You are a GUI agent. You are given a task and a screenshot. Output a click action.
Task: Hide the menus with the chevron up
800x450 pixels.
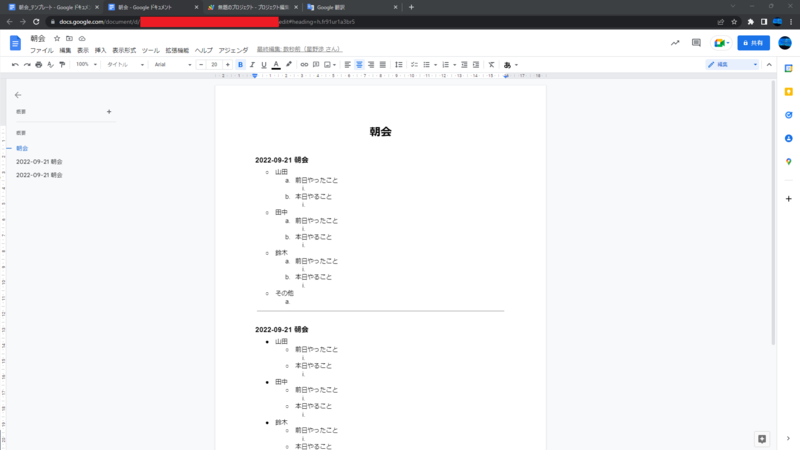point(769,65)
